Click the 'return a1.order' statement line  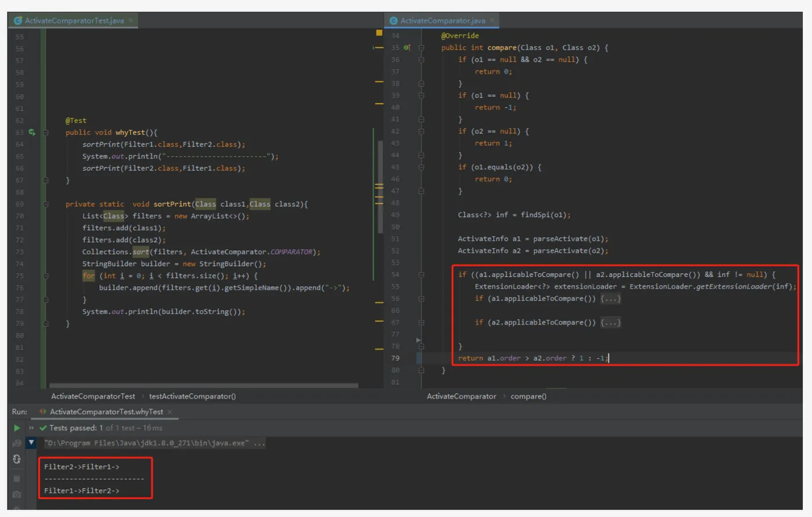point(532,359)
